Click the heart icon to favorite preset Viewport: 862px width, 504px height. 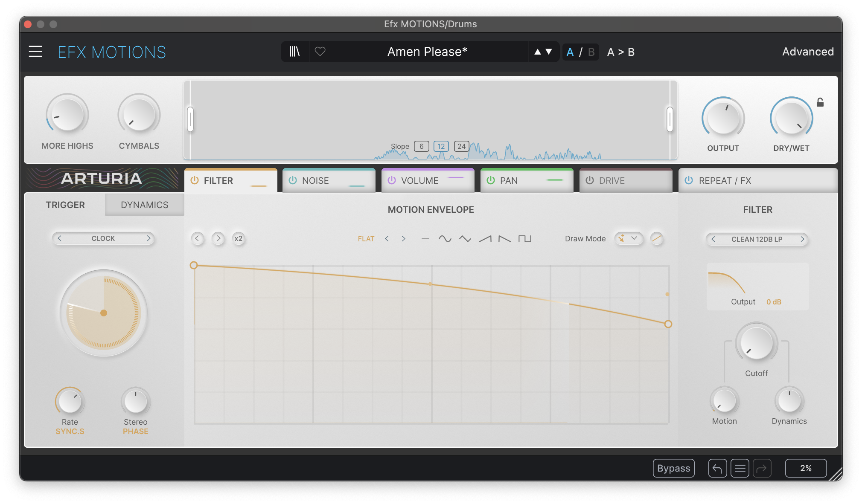[320, 52]
